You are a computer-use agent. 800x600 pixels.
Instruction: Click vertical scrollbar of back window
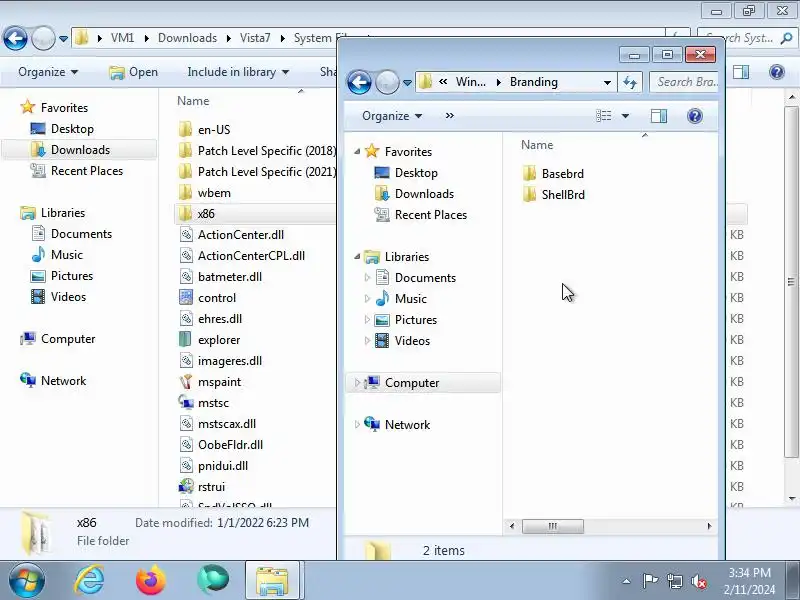click(x=791, y=282)
